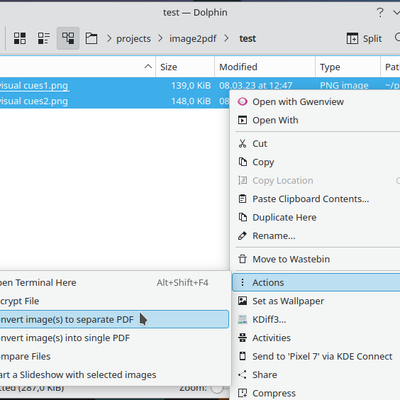This screenshot has width=400, height=400.
Task: Expand breadcrumb arrow before projects
Action: pyautogui.click(x=109, y=39)
